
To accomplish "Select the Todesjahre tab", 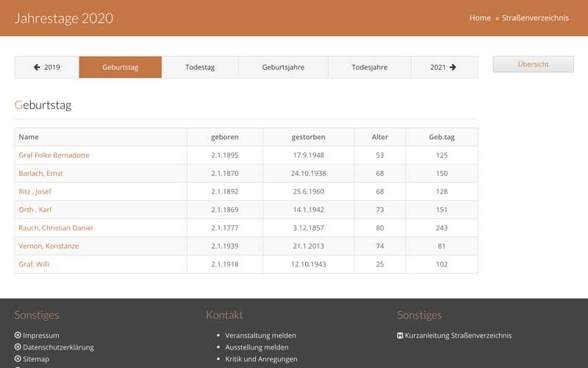I will point(369,67).
